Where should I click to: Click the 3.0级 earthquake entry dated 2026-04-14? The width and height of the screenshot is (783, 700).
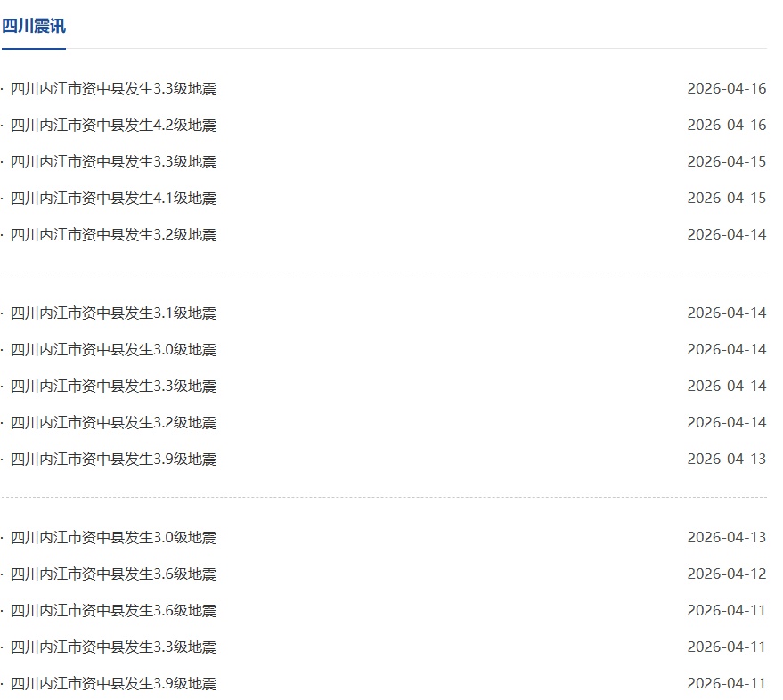pos(113,350)
